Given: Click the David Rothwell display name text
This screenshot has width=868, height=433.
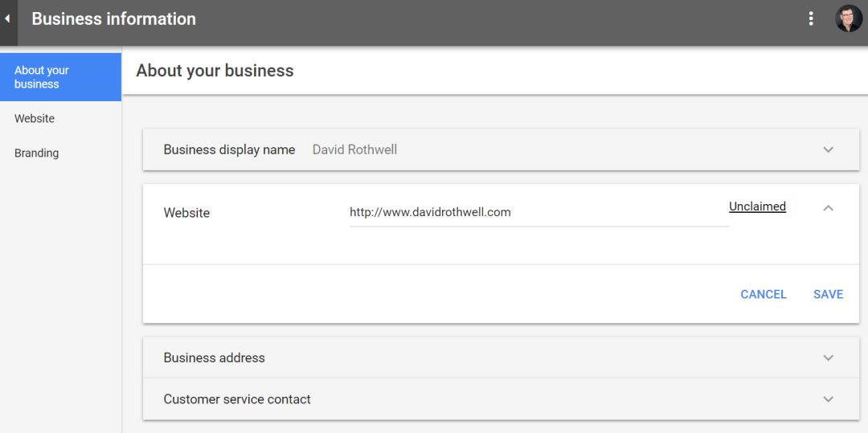Looking at the screenshot, I should tap(355, 150).
